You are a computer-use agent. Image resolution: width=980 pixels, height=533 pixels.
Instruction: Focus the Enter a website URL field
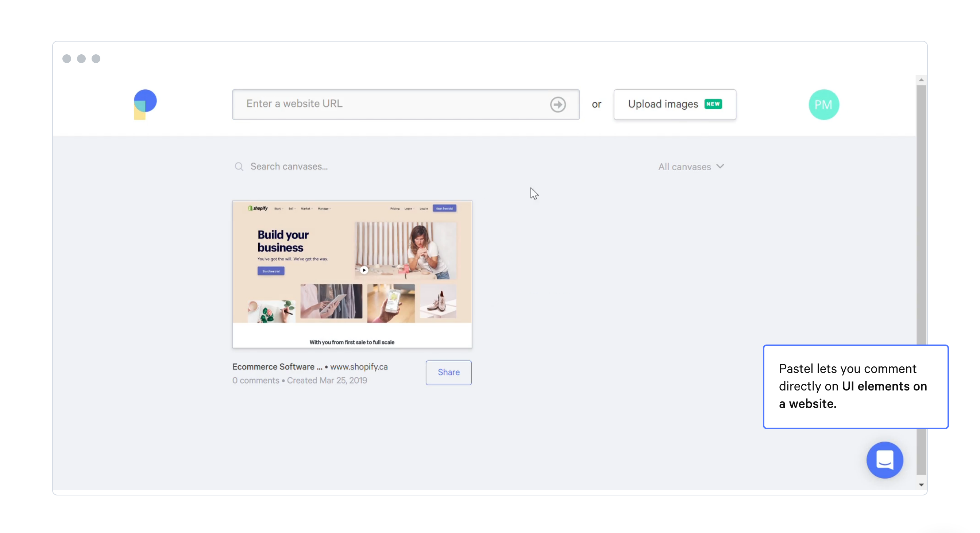coord(406,105)
